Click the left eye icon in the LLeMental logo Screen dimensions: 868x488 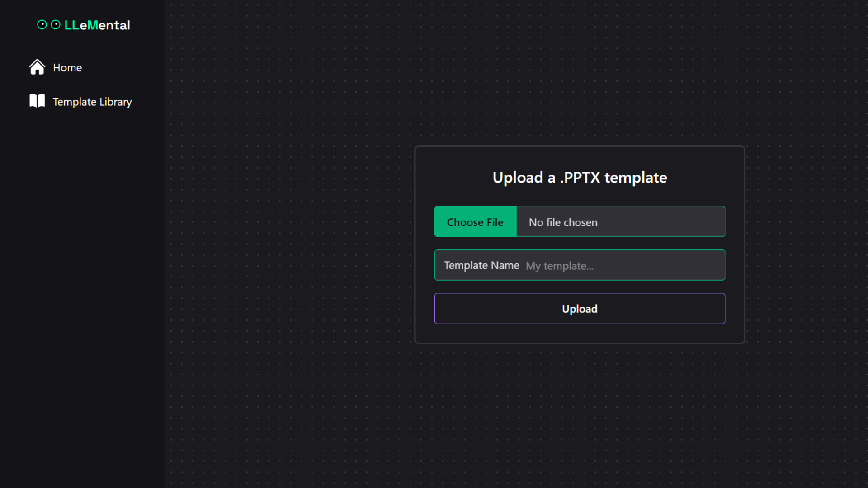tap(42, 24)
